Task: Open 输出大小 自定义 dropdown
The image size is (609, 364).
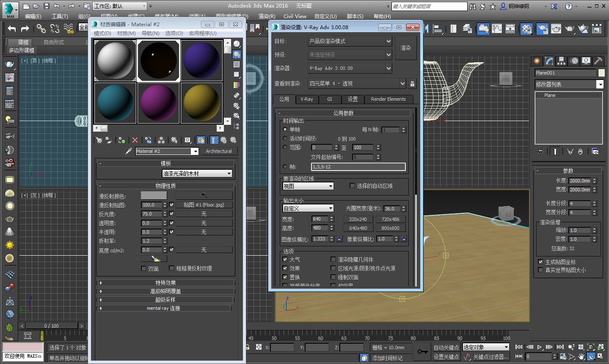Action: coord(308,208)
